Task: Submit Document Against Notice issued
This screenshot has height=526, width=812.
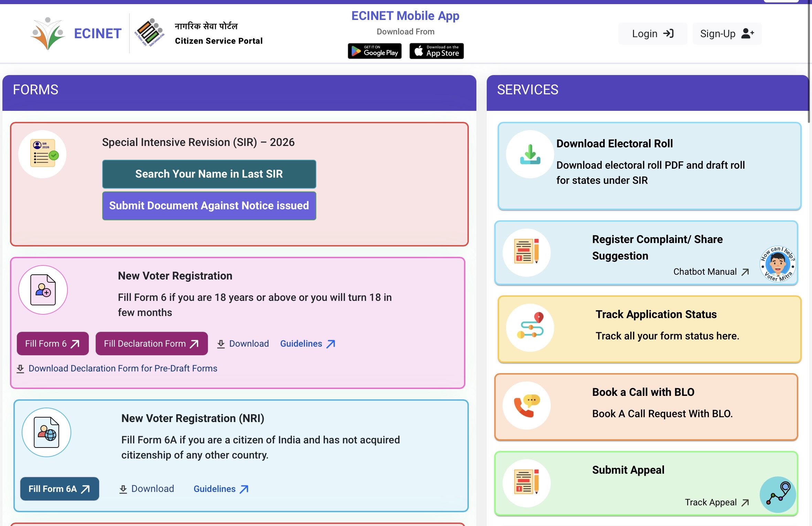Action: point(209,206)
